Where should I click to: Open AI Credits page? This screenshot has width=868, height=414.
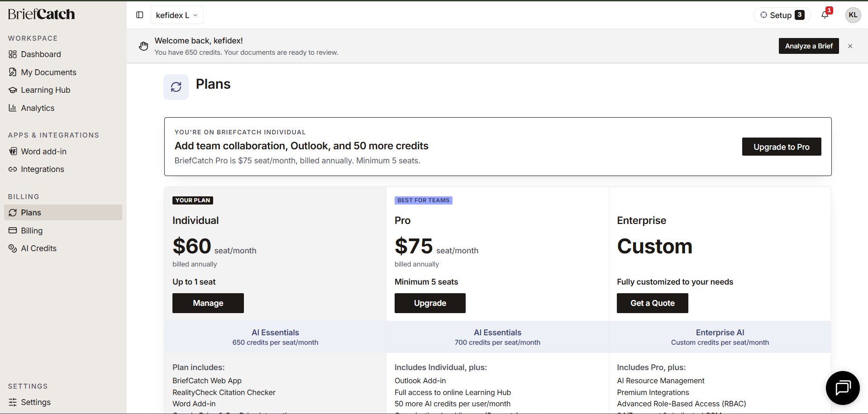tap(63, 248)
